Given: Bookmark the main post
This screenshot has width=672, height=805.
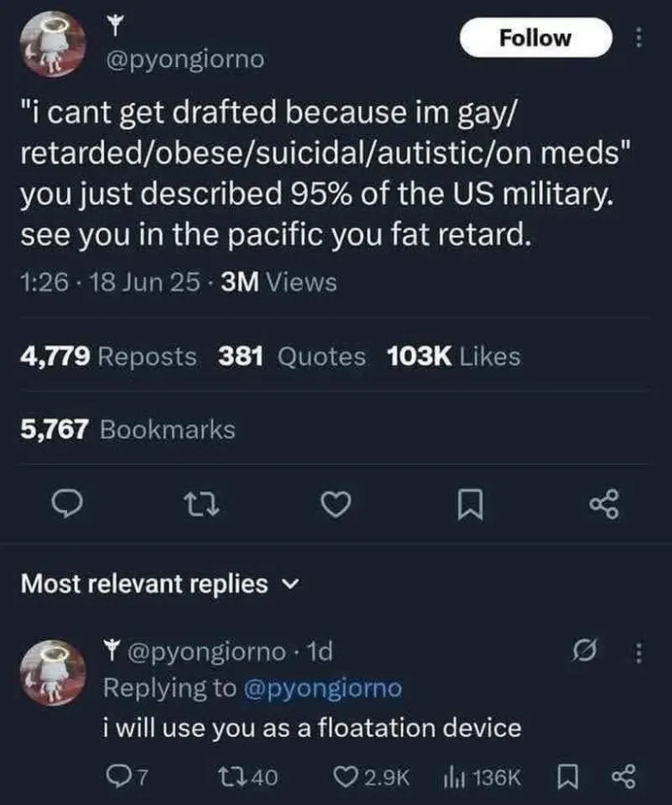Looking at the screenshot, I should pyautogui.click(x=470, y=504).
